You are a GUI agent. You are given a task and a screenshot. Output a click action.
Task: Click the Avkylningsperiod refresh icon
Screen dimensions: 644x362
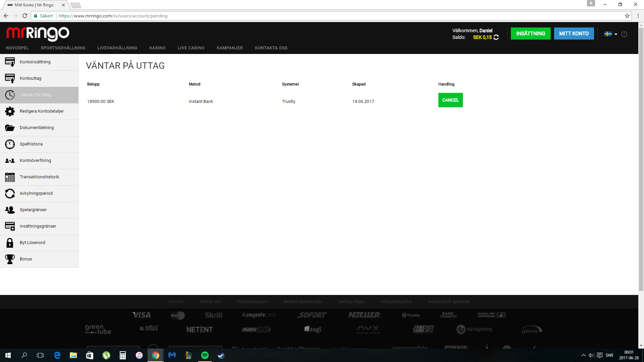pyautogui.click(x=10, y=193)
